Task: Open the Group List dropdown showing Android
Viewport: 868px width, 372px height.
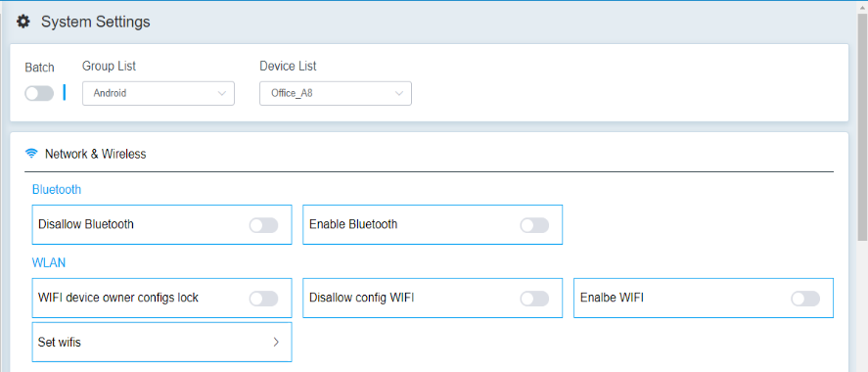Action: pyautogui.click(x=159, y=93)
